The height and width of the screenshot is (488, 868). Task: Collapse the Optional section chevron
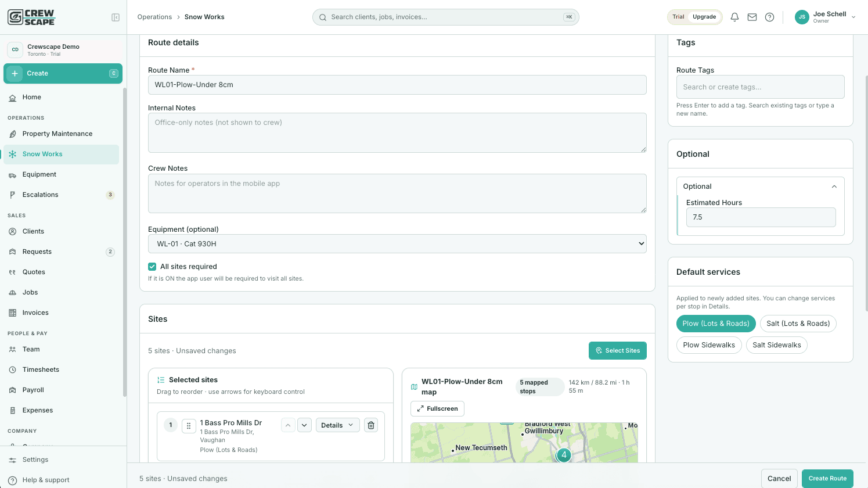coord(834,186)
